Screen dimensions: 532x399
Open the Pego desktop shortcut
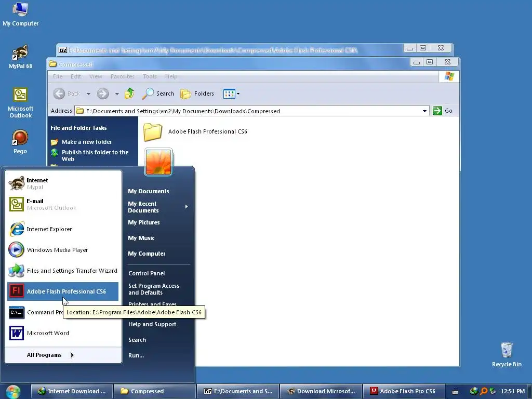20,142
